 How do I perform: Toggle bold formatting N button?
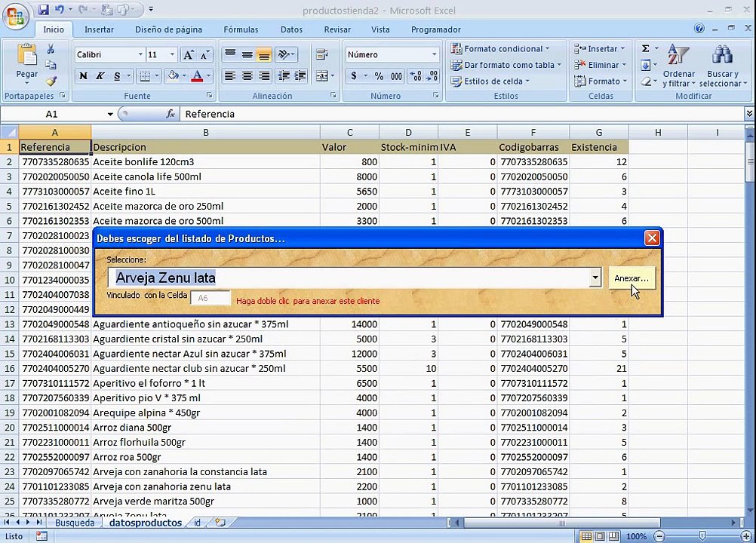pyautogui.click(x=84, y=75)
